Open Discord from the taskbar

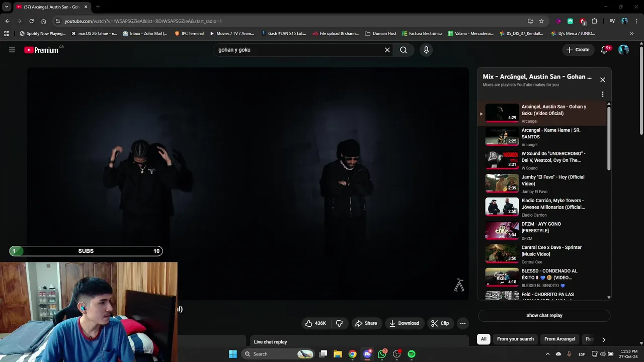point(367,354)
